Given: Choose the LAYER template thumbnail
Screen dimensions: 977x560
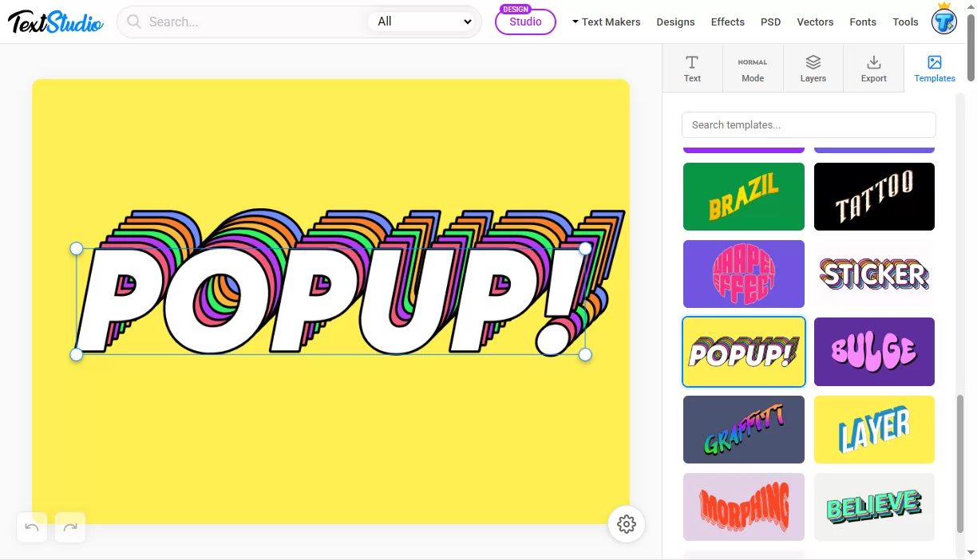Looking at the screenshot, I should click(874, 429).
